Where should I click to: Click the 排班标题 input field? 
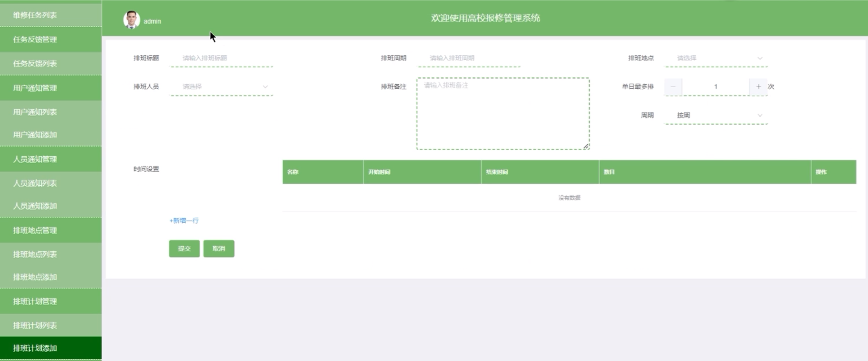point(221,58)
